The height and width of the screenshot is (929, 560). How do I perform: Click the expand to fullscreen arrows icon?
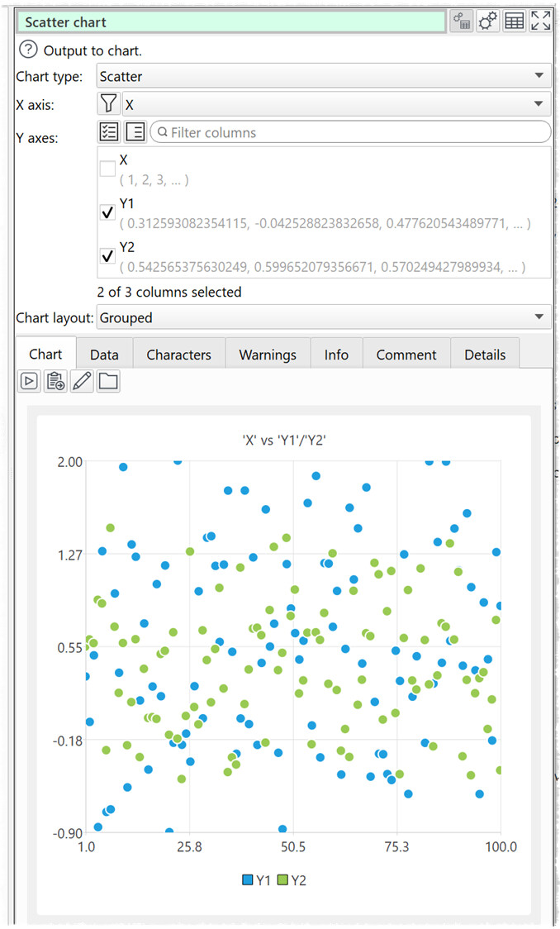click(541, 22)
